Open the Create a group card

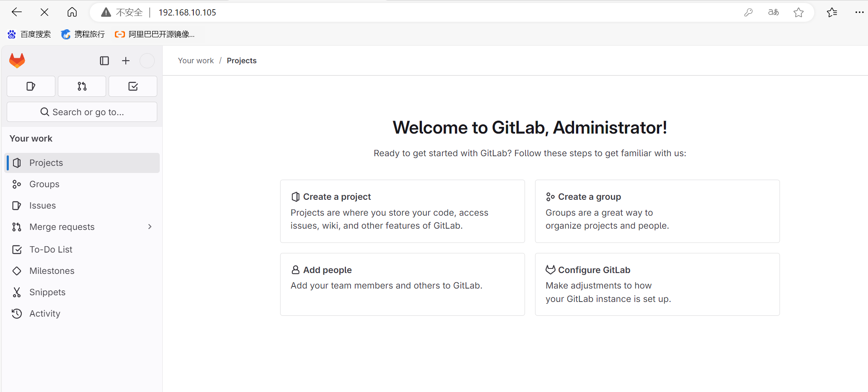[657, 211]
